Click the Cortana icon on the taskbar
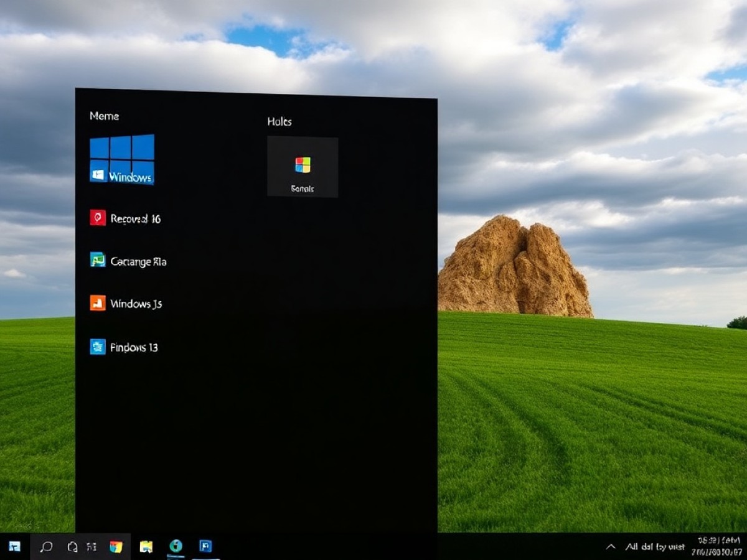This screenshot has height=560, width=747. [x=72, y=546]
